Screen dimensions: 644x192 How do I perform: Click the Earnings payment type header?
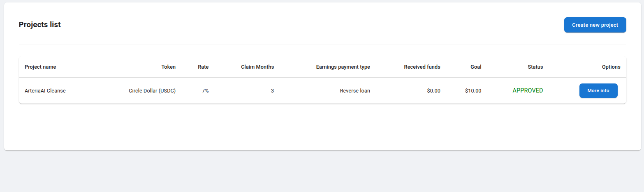click(x=343, y=67)
